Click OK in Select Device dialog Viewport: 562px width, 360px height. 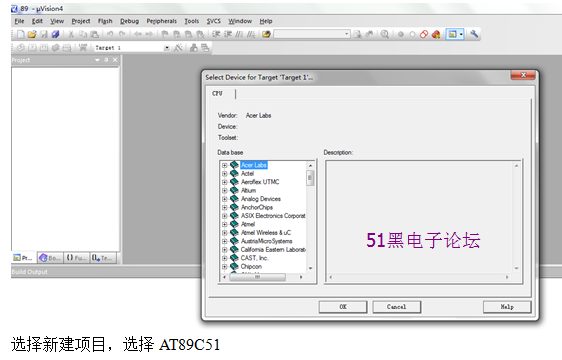(343, 307)
